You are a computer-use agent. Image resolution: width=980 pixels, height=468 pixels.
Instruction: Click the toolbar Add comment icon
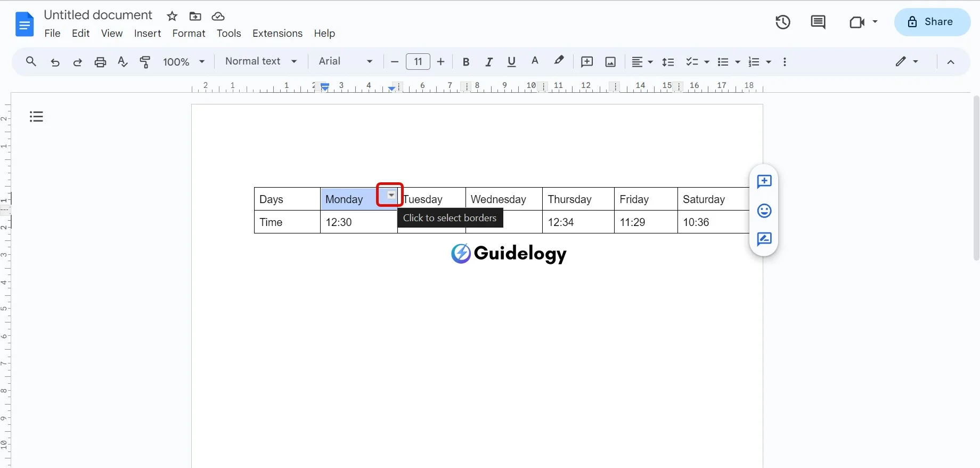tap(587, 62)
